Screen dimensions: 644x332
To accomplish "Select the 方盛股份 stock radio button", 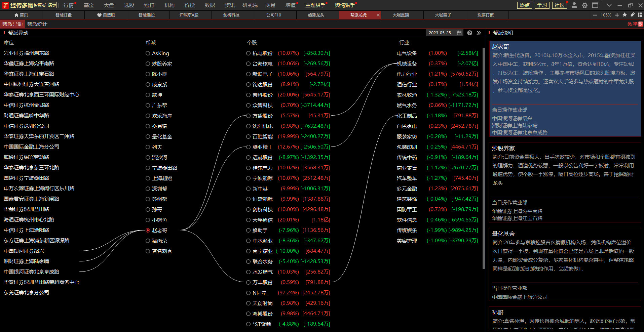I will (248, 116).
